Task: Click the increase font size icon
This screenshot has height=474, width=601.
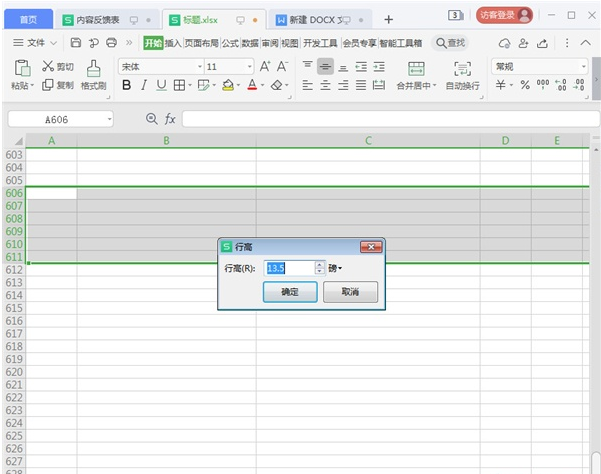Action: click(265, 66)
